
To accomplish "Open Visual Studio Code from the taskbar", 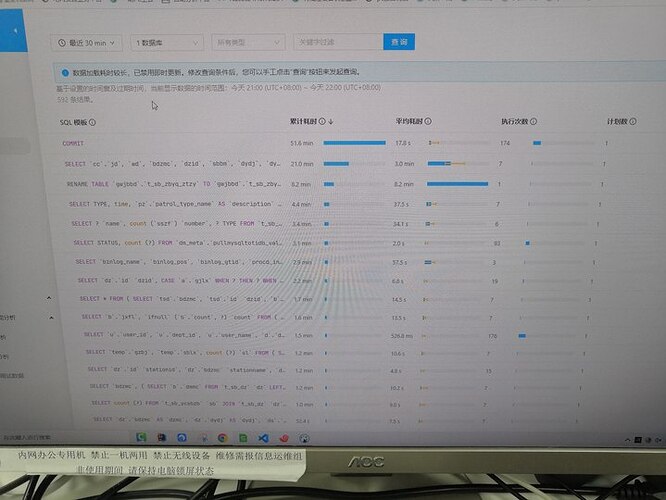I will (263, 438).
